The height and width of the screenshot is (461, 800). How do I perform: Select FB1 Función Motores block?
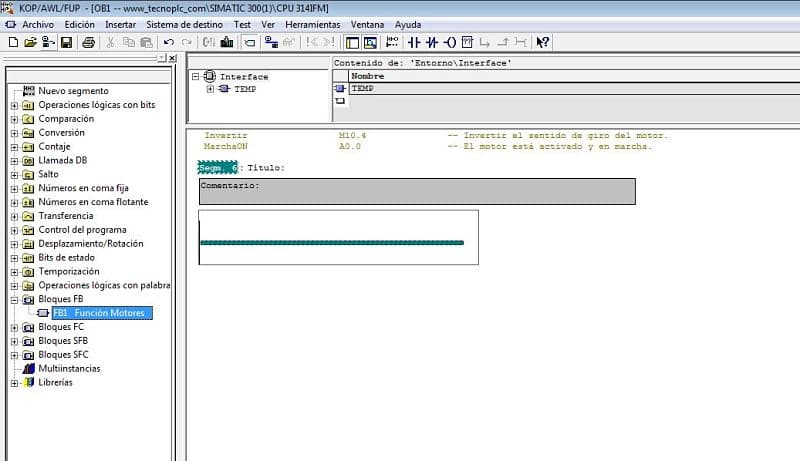[x=102, y=313]
